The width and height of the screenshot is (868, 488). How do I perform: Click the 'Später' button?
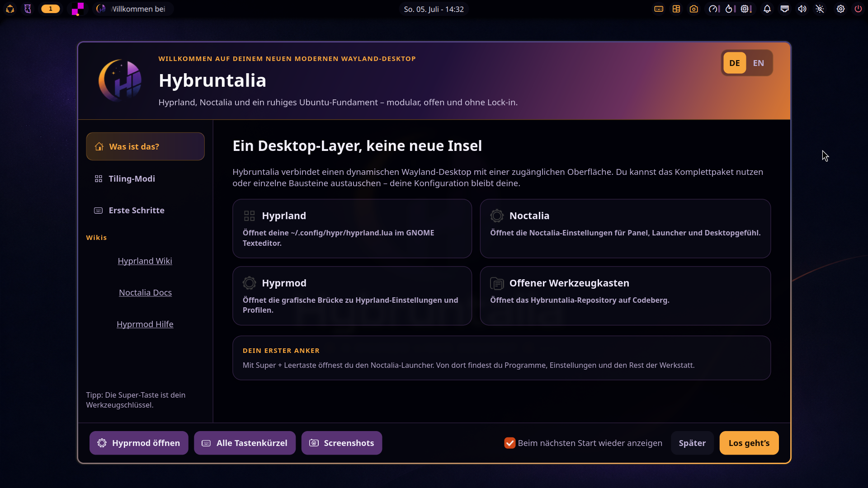692,443
